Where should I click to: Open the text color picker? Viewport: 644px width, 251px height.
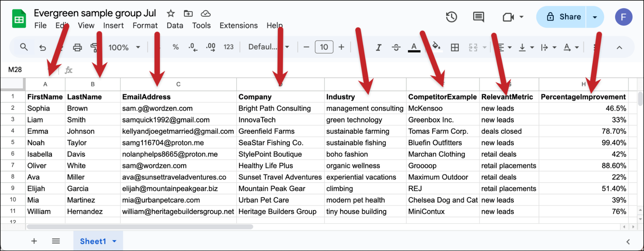tap(414, 47)
